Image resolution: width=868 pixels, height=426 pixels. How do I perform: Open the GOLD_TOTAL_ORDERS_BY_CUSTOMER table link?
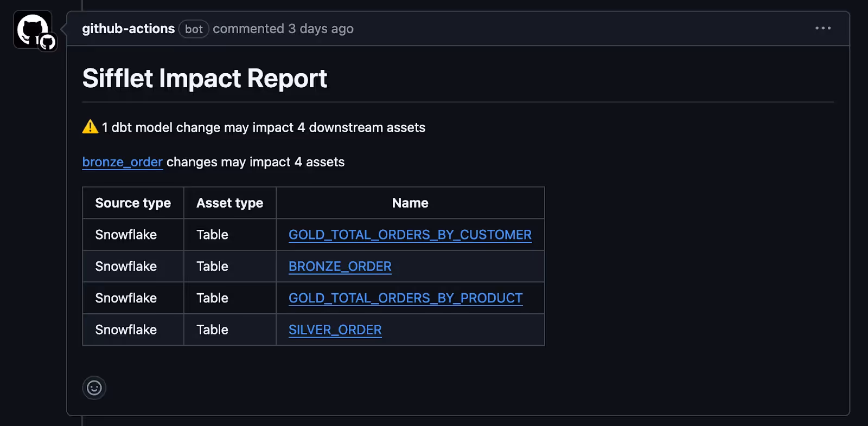tap(410, 235)
